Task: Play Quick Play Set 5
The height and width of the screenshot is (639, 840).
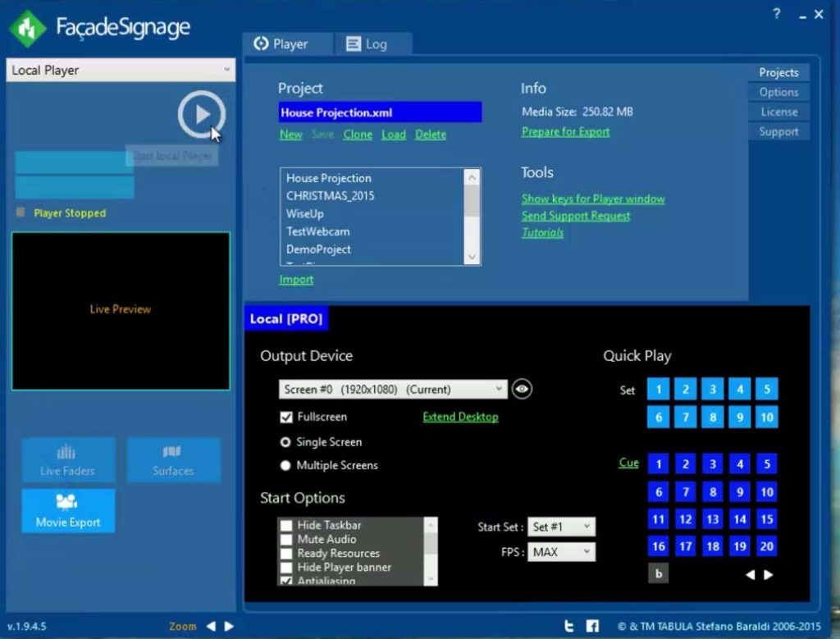Action: pos(767,389)
